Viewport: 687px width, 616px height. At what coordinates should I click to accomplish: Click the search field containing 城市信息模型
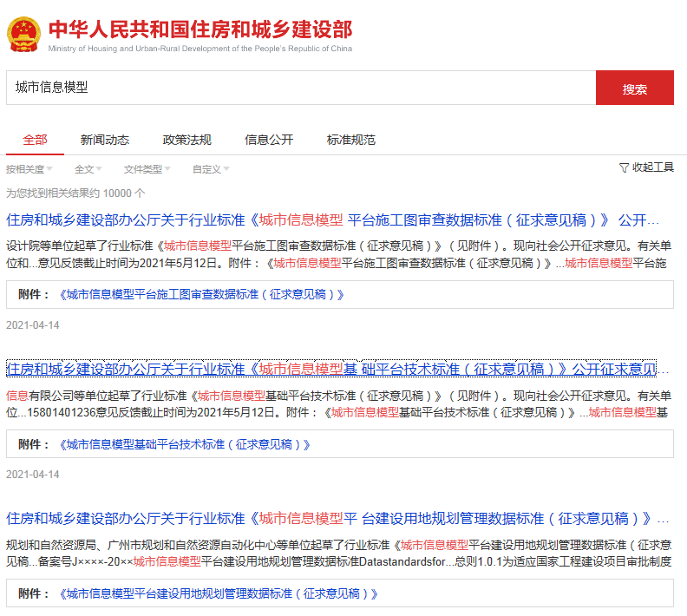pyautogui.click(x=300, y=88)
